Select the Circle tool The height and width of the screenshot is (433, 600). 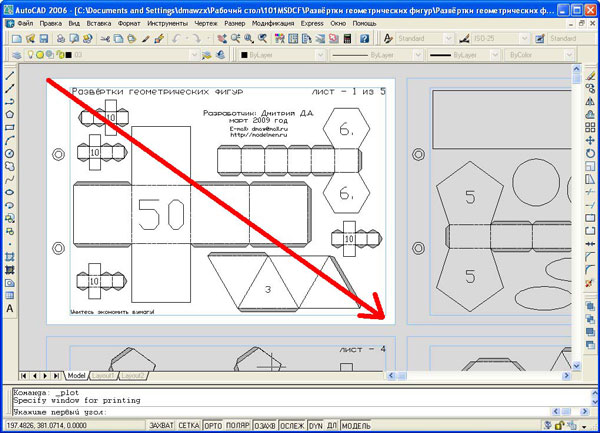(x=10, y=153)
